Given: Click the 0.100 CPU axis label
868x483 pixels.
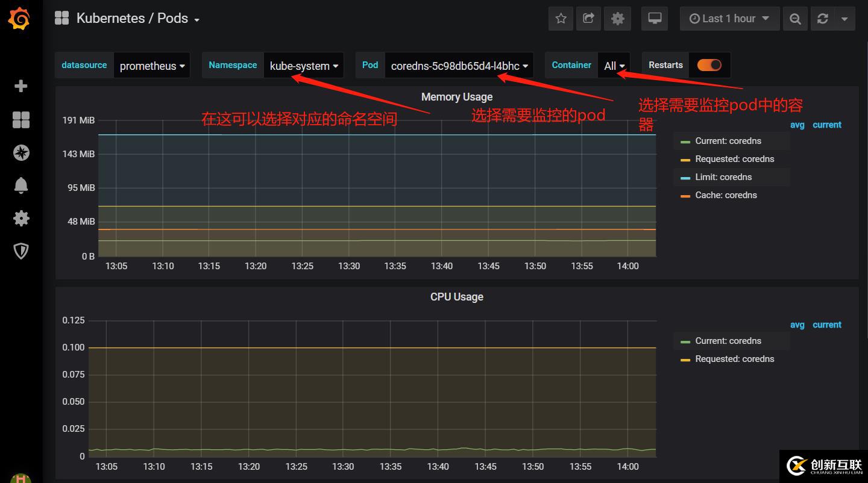Looking at the screenshot, I should coord(74,347).
